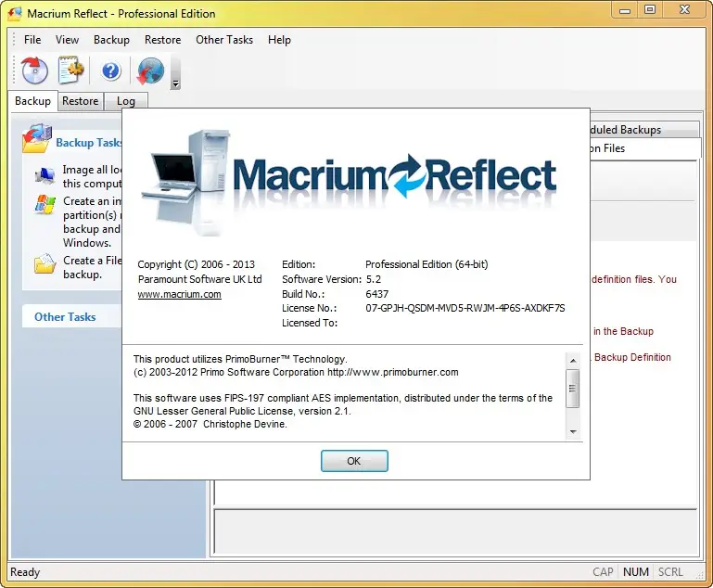The height and width of the screenshot is (588, 713).
Task: Switch to the Log tab
Action: [126, 101]
